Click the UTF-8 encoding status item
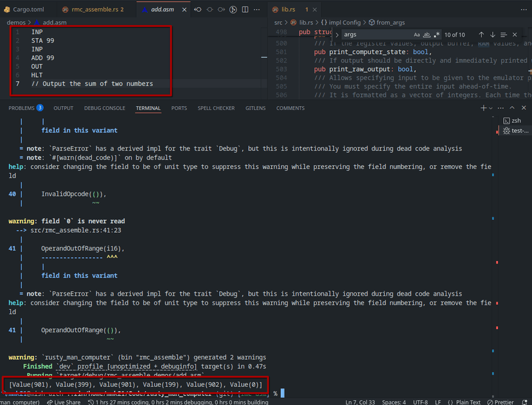Image resolution: width=532 pixels, height=405 pixels. click(x=420, y=402)
